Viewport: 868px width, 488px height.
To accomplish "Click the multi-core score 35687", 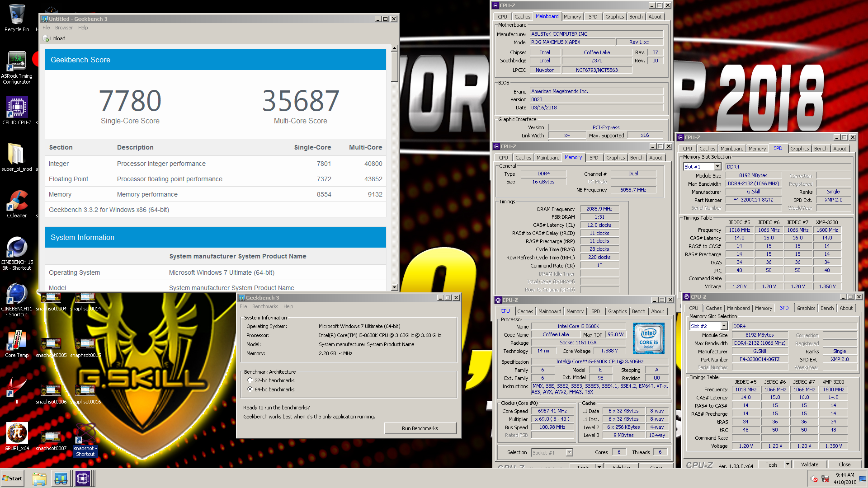I will coord(301,100).
